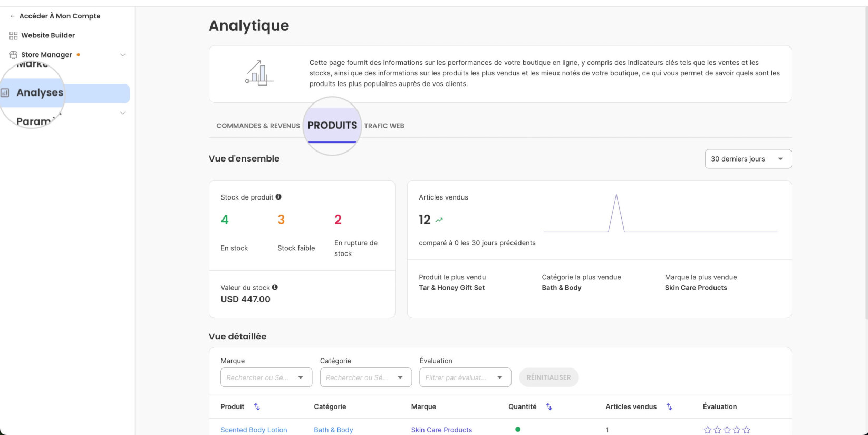The image size is (868, 435).
Task: Sort table by Articles vendus column arrows
Action: 669,406
